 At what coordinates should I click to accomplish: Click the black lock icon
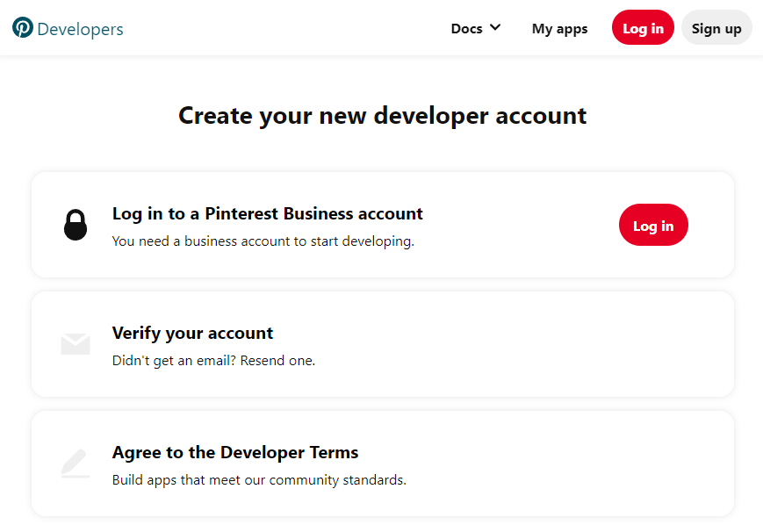[x=76, y=225]
